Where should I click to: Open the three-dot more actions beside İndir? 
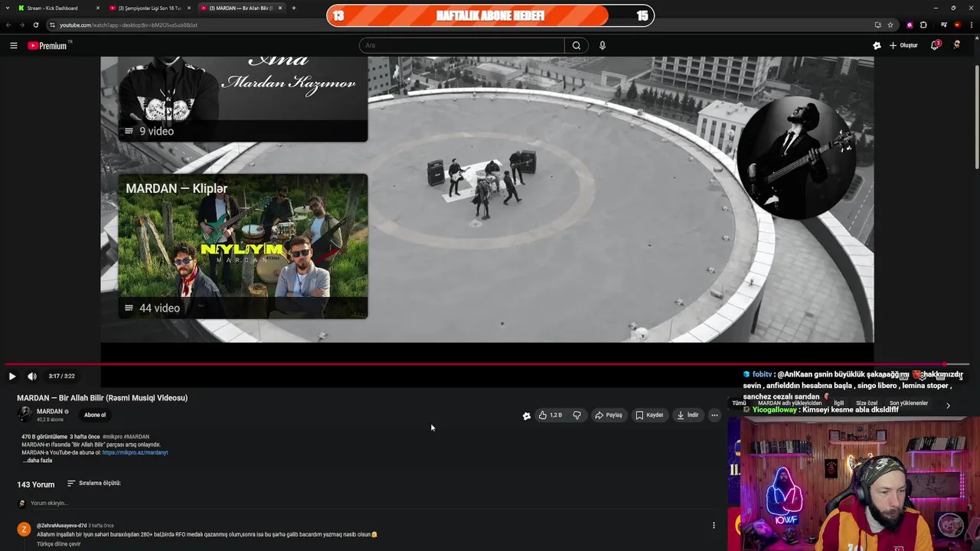click(714, 416)
